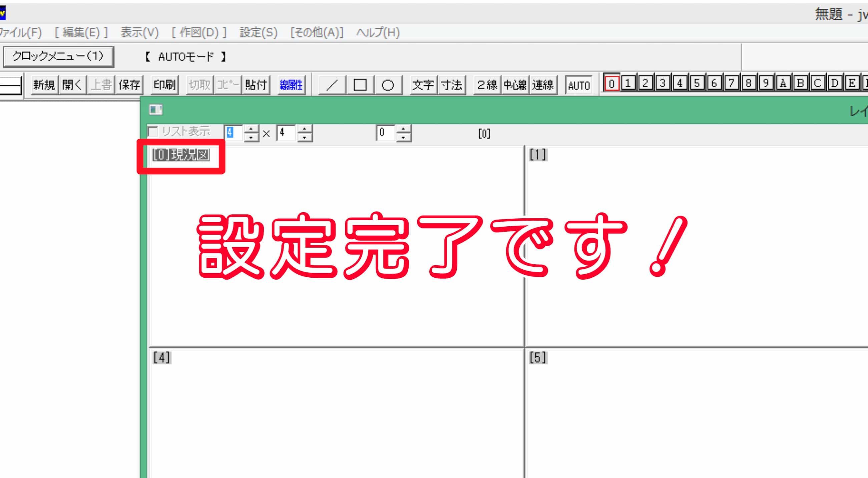Select the circle drawing tool icon

click(388, 85)
